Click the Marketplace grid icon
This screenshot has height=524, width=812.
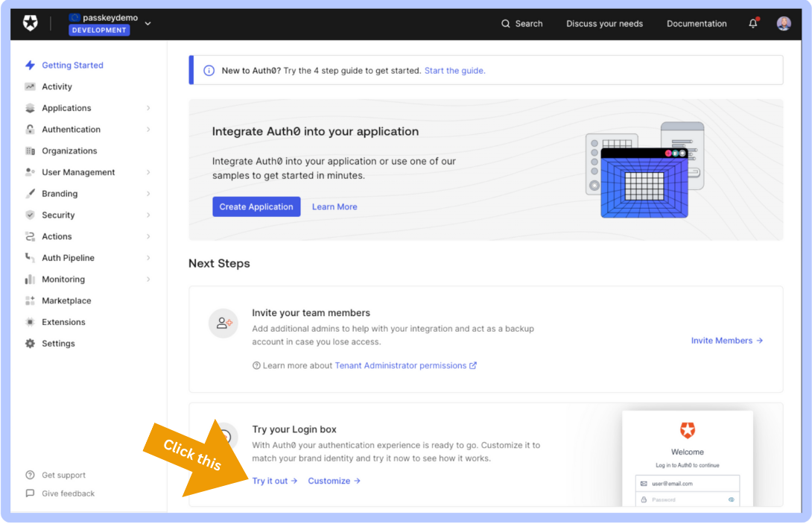click(30, 300)
